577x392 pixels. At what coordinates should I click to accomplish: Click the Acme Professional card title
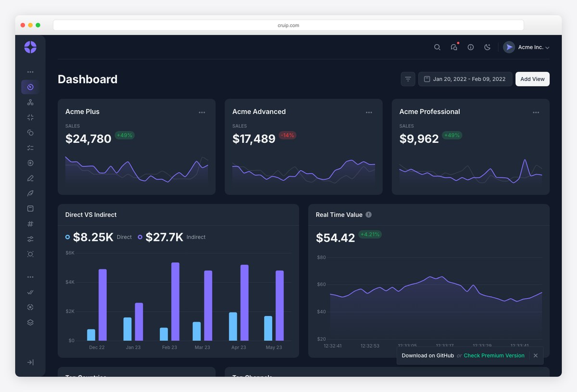429,112
